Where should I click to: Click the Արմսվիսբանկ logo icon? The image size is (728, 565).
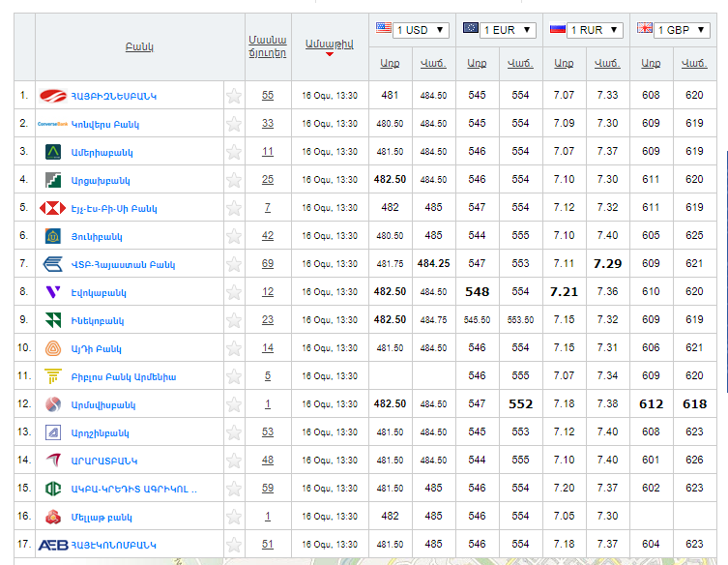[53, 404]
